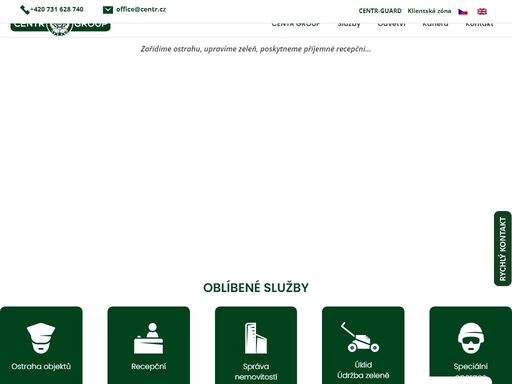512x384 pixels.
Task: Click the phone handset icon
Action: [25, 10]
